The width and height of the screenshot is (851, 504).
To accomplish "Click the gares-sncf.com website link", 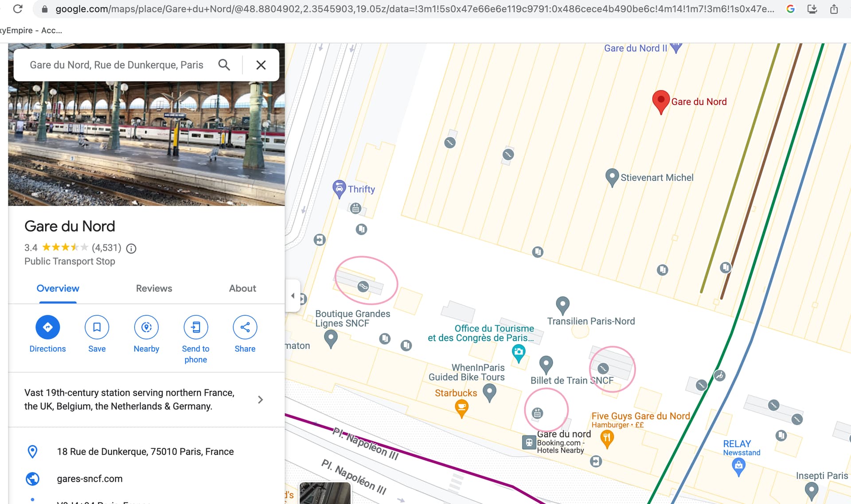I will point(90,479).
